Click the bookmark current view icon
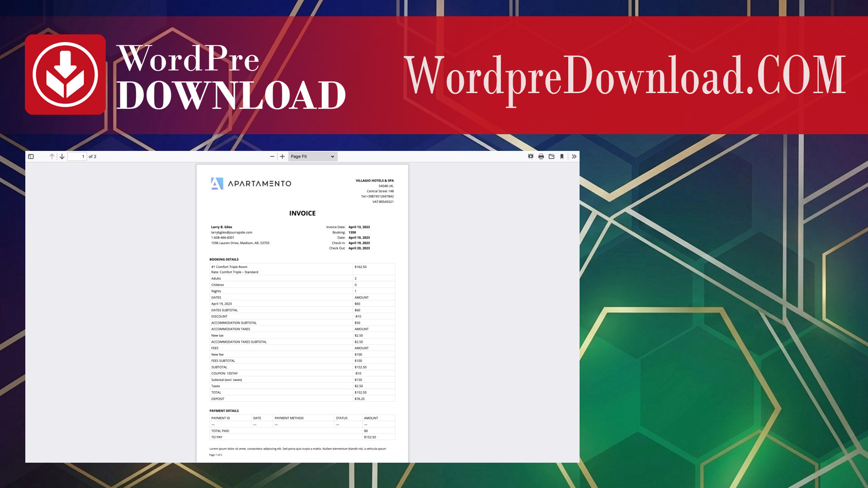The width and height of the screenshot is (868, 488). pyautogui.click(x=562, y=156)
